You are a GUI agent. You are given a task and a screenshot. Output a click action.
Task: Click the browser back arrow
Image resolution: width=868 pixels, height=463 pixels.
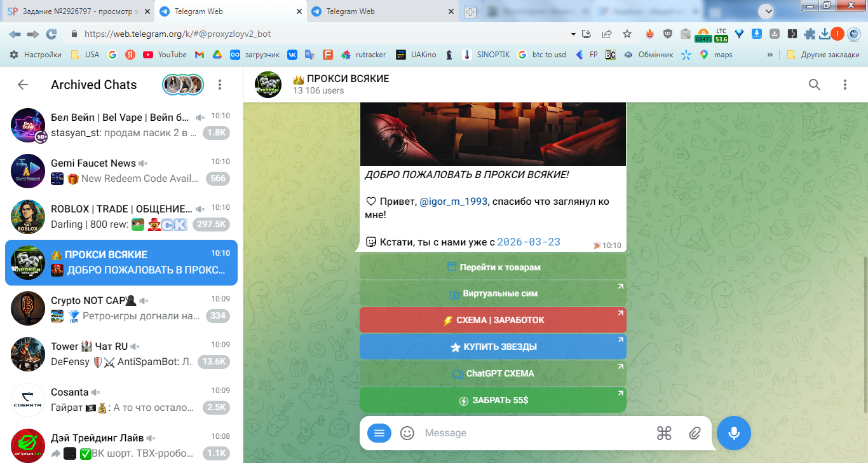point(15,34)
